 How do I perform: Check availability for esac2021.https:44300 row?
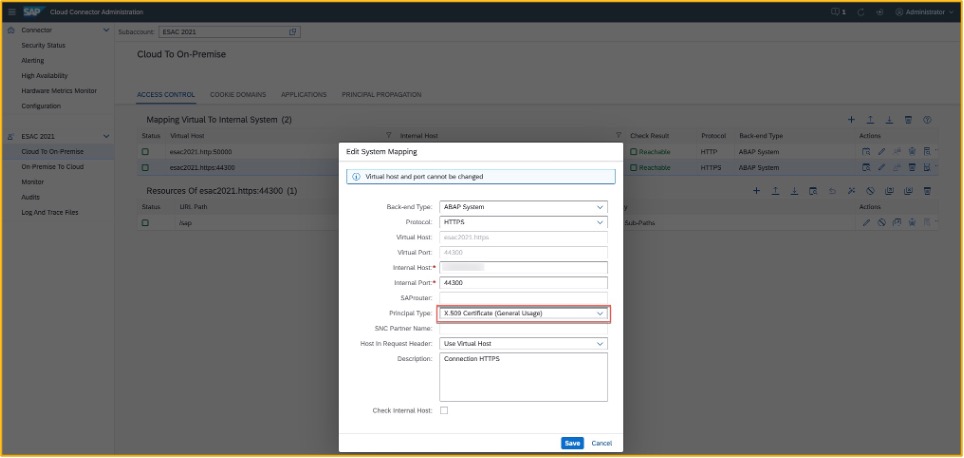(866, 167)
